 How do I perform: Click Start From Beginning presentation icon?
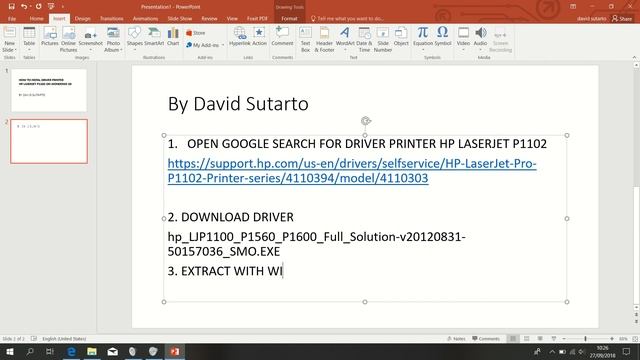point(51,7)
